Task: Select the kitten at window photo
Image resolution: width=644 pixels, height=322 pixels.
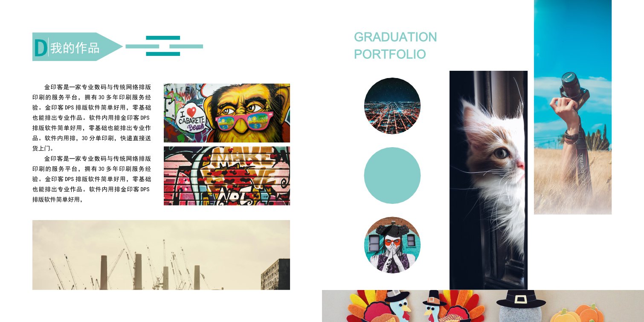Action: tap(488, 180)
